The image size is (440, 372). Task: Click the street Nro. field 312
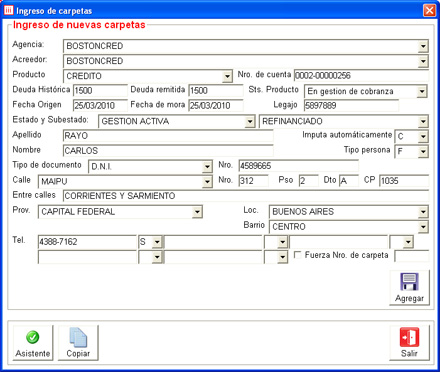click(253, 181)
